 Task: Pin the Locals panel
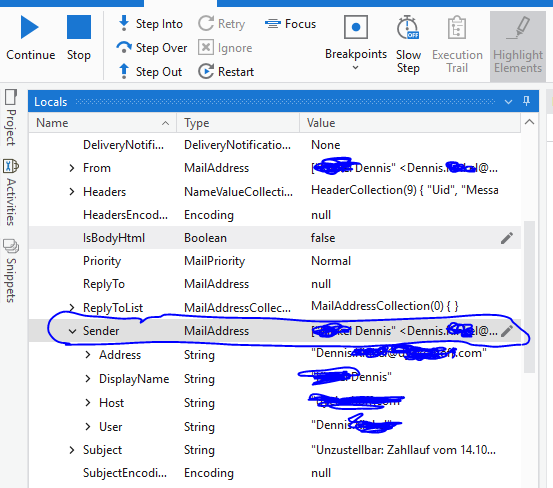click(526, 101)
